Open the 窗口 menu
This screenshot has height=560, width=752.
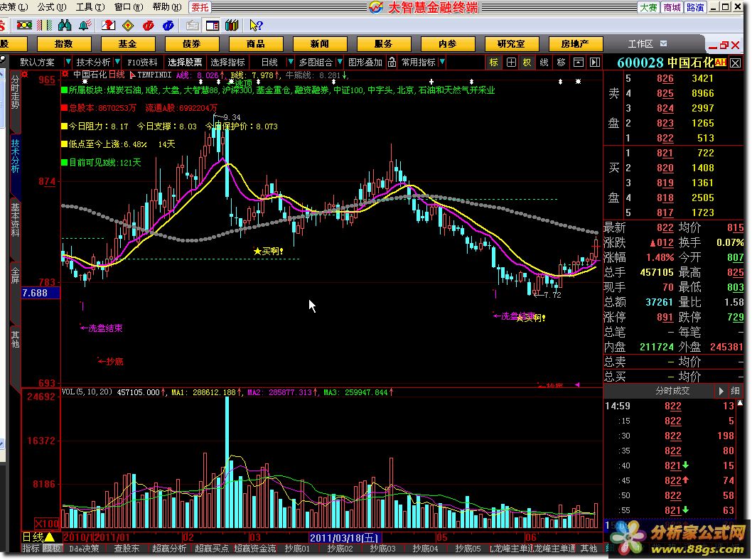coord(128,6)
